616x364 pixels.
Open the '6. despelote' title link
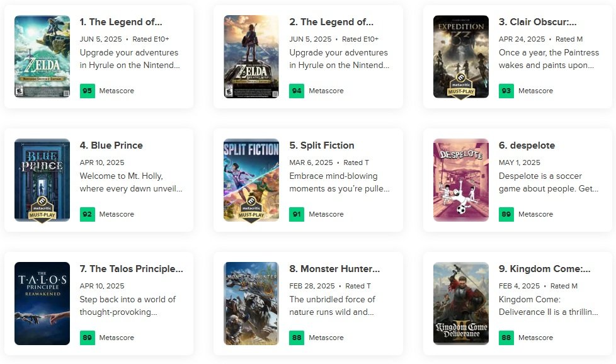coord(527,145)
